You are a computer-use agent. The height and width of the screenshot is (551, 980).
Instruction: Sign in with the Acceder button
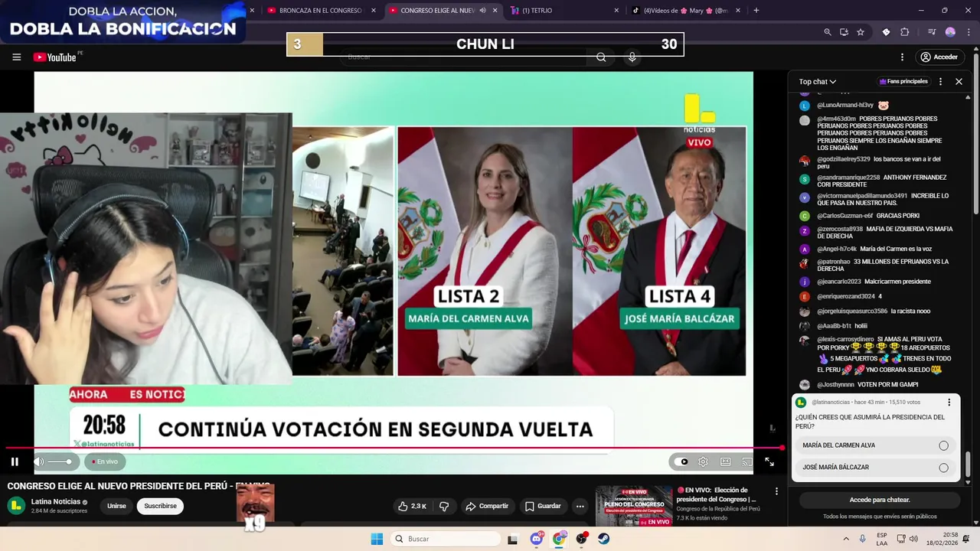(x=939, y=57)
